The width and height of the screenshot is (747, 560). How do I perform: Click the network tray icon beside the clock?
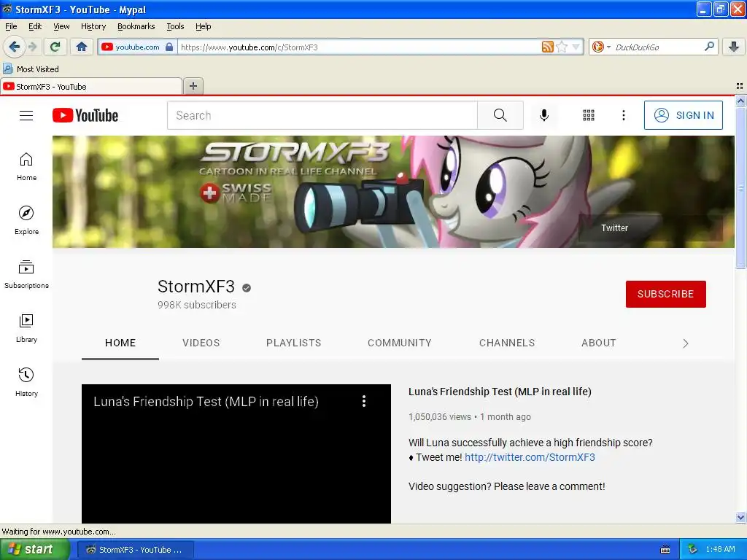[693, 550]
